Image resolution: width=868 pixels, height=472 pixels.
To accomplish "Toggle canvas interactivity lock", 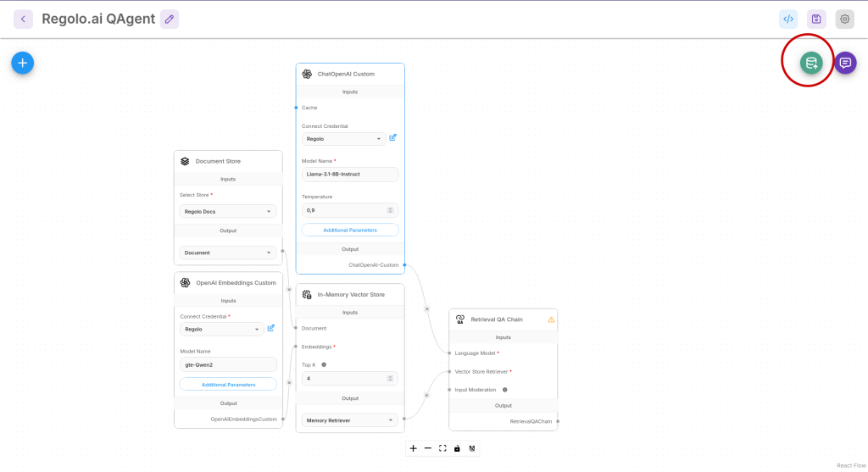I will [x=457, y=448].
